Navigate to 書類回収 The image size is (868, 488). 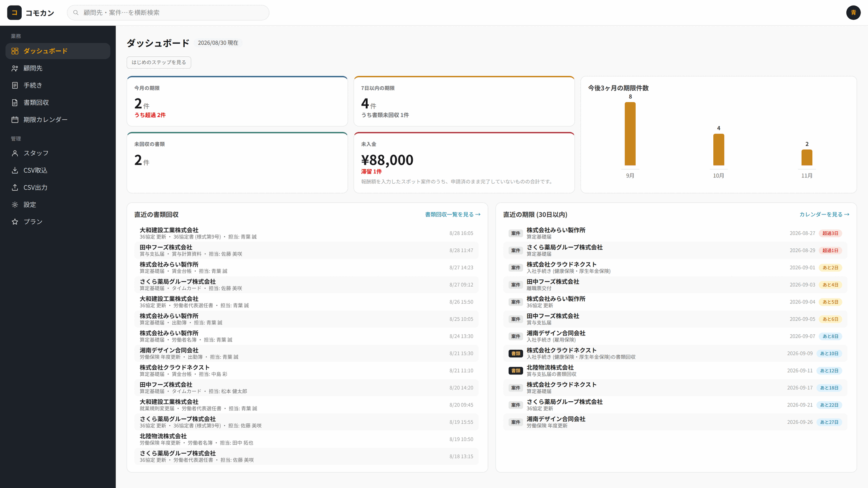click(x=58, y=102)
